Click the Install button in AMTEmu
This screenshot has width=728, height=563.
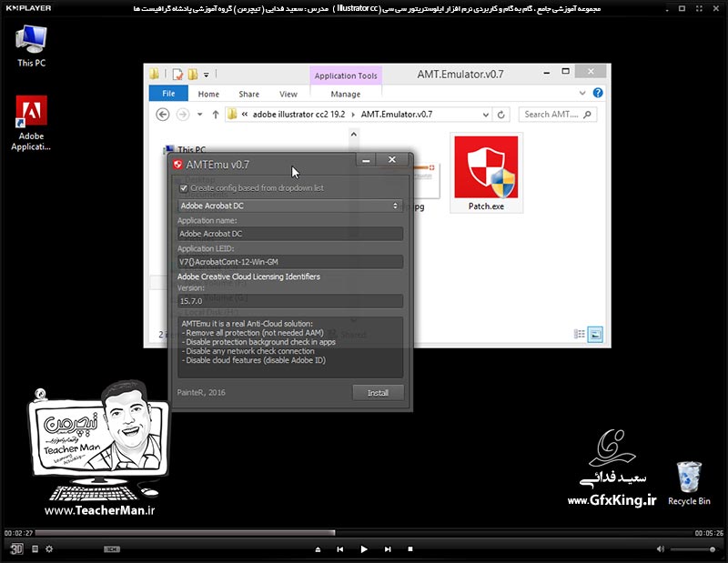coord(378,393)
